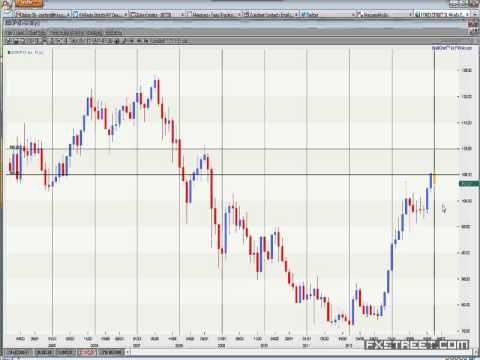This screenshot has width=480, height=360.
Task: Click the bird icon on second browser tab
Action: pyautogui.click(x=76, y=14)
